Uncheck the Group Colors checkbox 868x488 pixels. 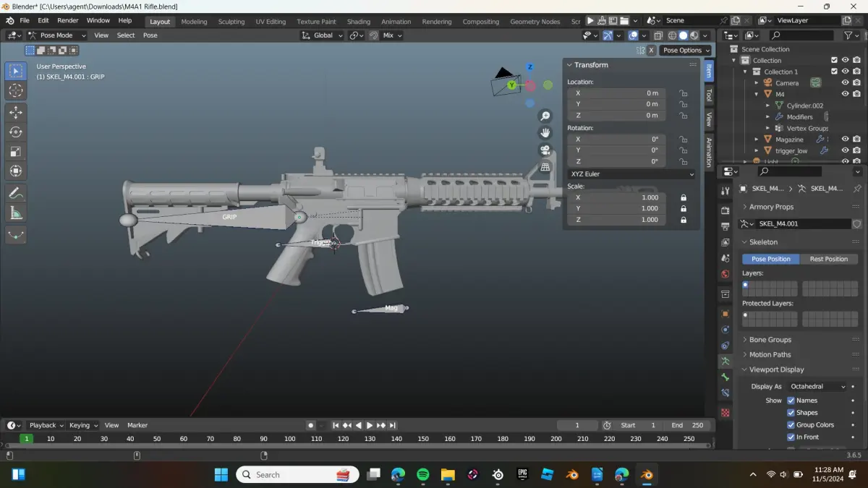click(791, 425)
